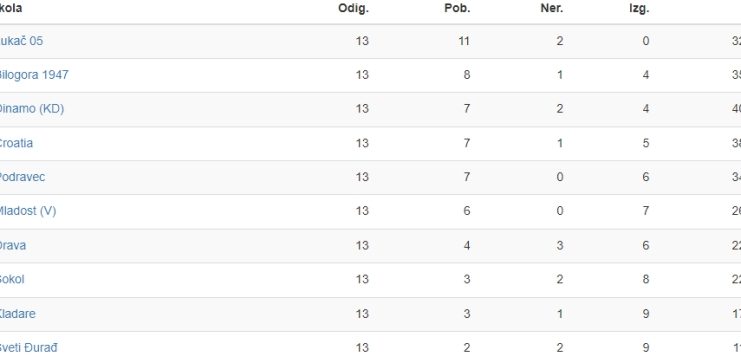
Task: Select the 11 wins cell in the first row
Action: (464, 41)
